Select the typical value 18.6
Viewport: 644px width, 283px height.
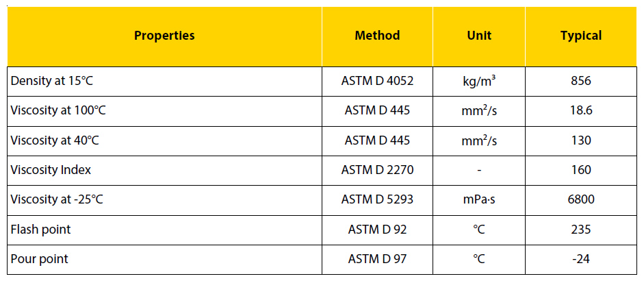click(581, 110)
